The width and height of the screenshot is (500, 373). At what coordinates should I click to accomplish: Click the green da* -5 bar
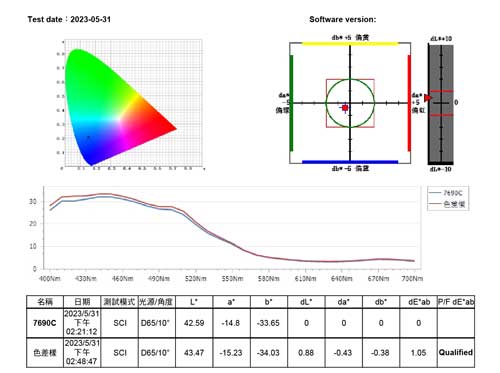coord(291,103)
